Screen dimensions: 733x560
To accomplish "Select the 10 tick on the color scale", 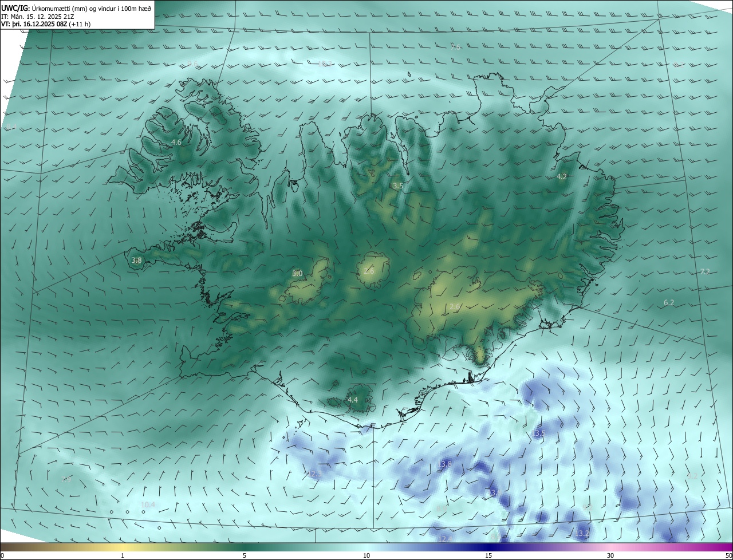I will click(x=366, y=555).
